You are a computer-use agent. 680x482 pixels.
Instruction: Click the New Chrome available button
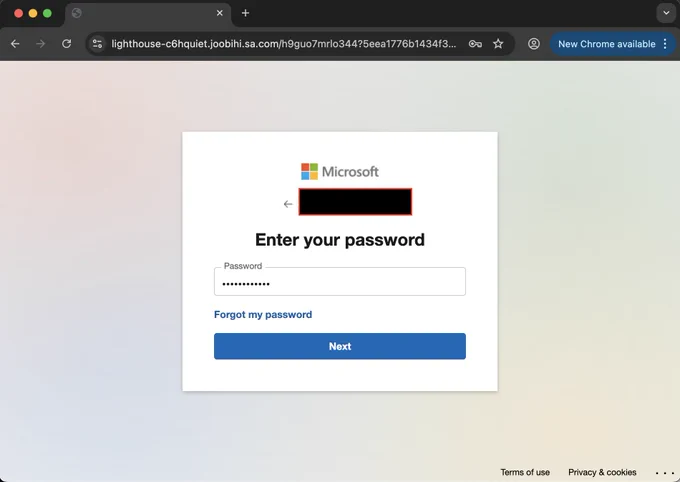[x=607, y=44]
